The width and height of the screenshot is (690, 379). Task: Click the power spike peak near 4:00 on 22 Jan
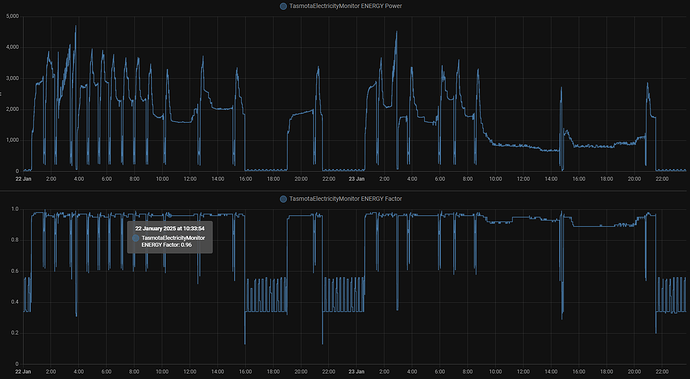tap(75, 26)
